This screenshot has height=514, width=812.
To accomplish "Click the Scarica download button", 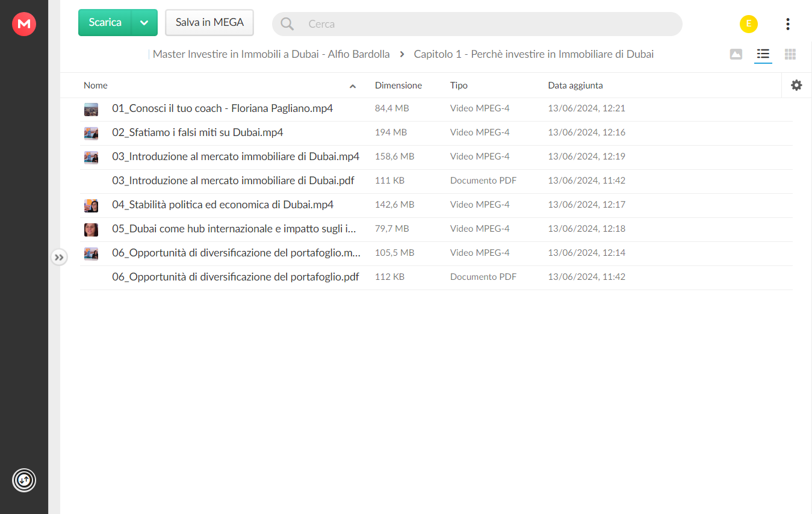I will tap(105, 23).
